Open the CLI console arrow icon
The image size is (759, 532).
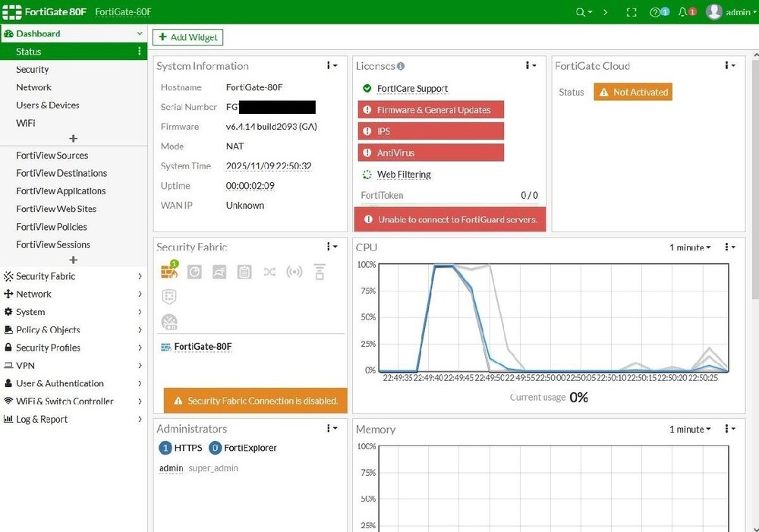605,12
